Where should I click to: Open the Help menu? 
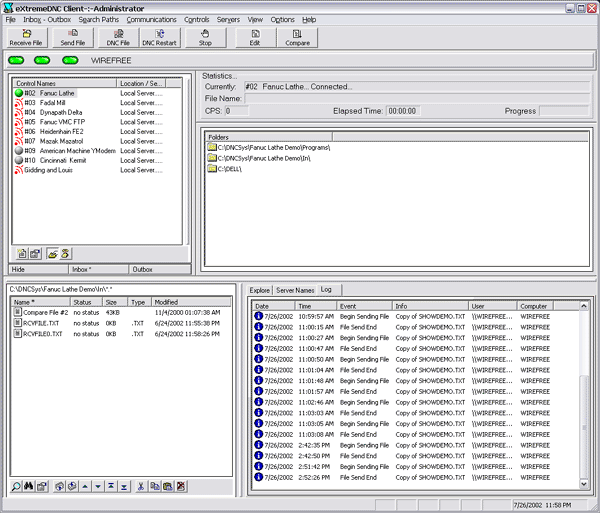309,20
